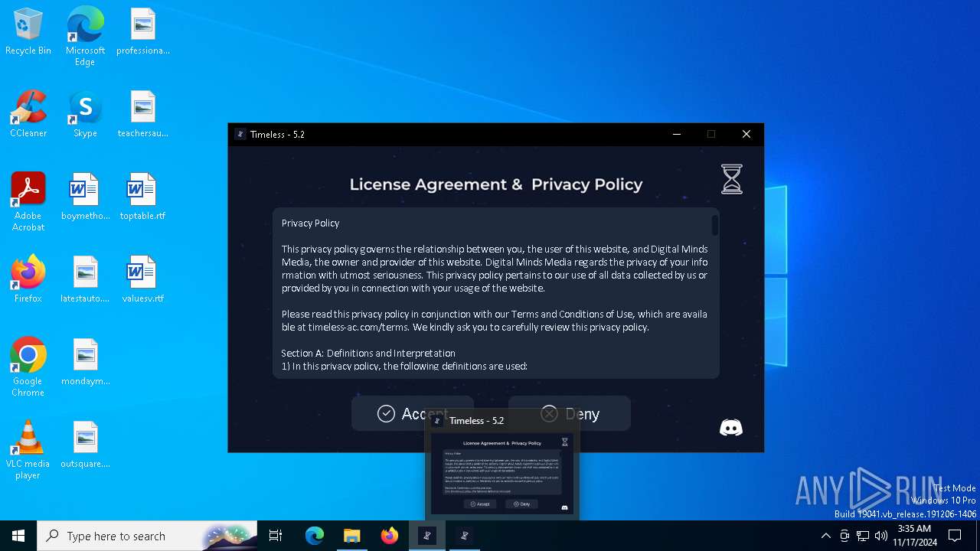Deny the license agreement

point(570,413)
